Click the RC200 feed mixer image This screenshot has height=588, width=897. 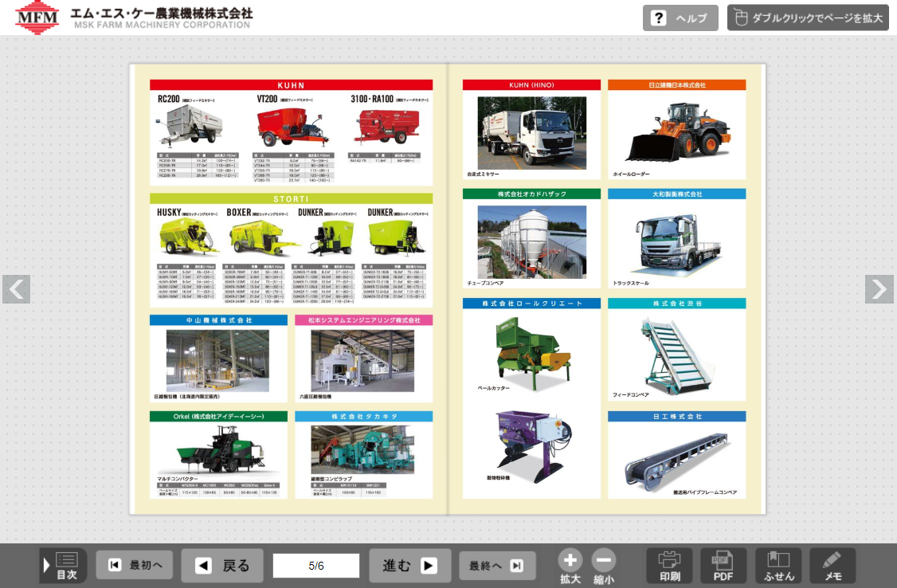coord(189,125)
